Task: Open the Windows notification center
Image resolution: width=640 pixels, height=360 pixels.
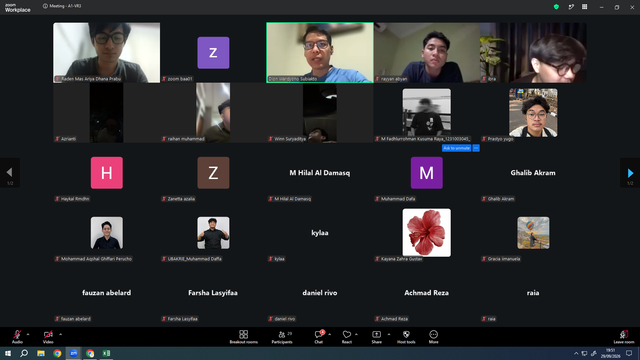Action: pyautogui.click(x=629, y=353)
